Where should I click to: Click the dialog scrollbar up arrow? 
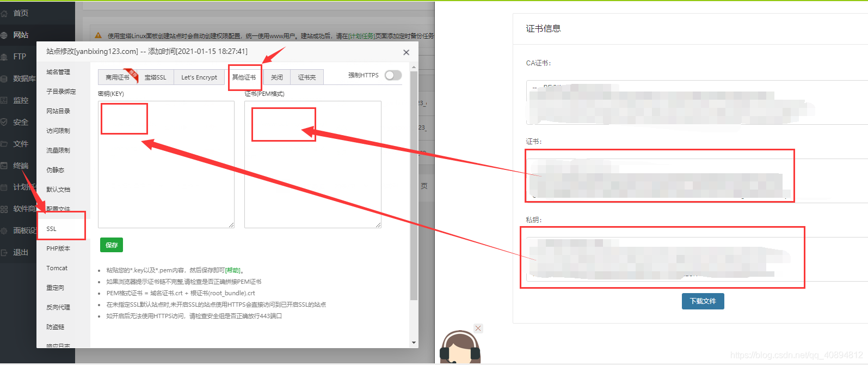414,67
